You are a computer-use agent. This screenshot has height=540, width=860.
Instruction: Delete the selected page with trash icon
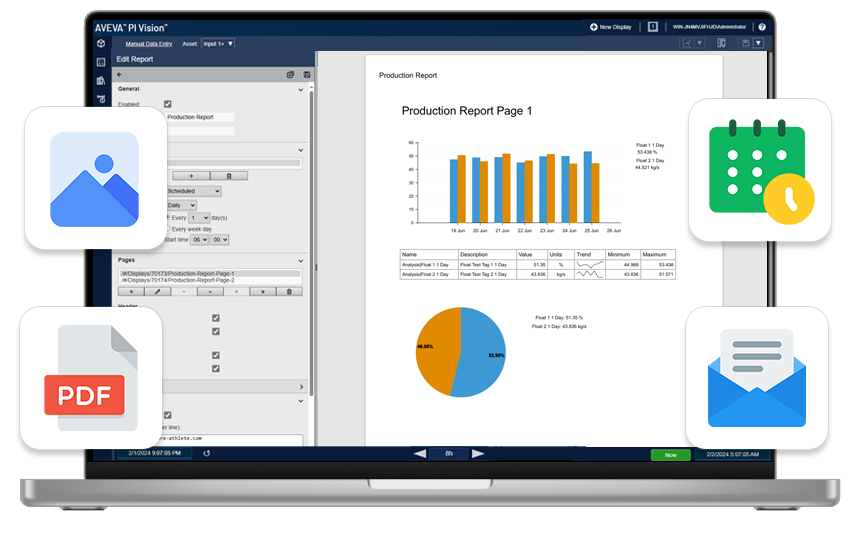point(289,292)
